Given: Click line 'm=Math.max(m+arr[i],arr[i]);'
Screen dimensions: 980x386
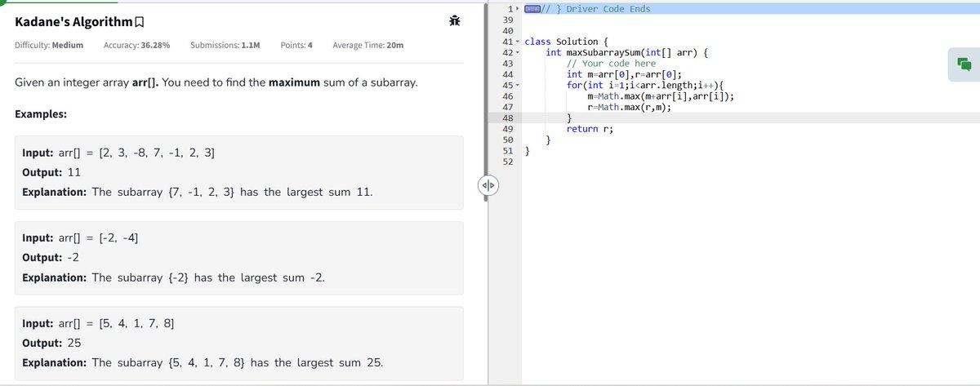Looking at the screenshot, I should coord(660,96).
